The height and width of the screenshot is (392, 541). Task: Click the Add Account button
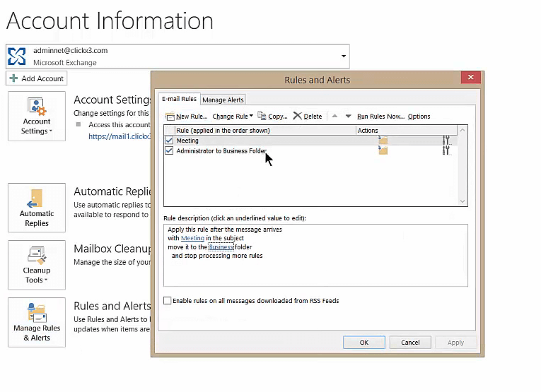tap(37, 78)
